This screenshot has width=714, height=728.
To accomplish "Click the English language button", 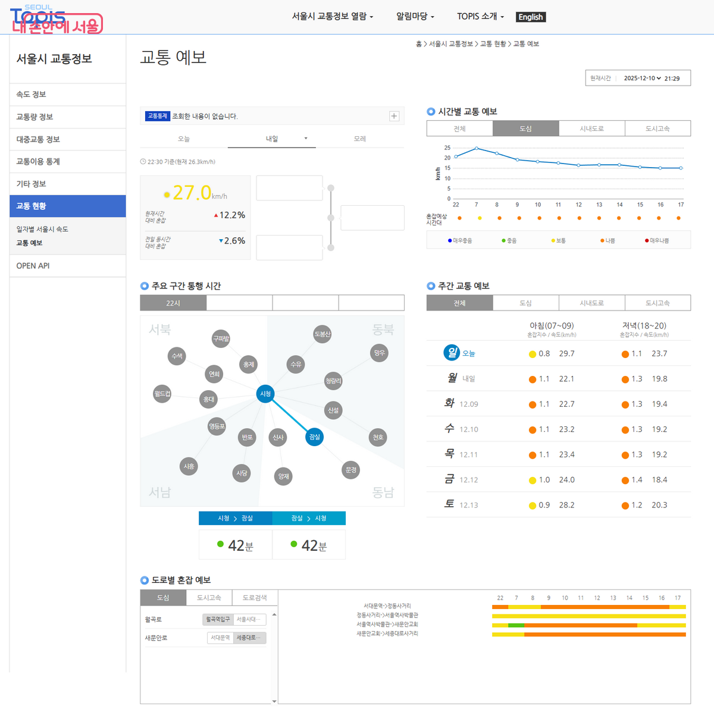I will (530, 17).
